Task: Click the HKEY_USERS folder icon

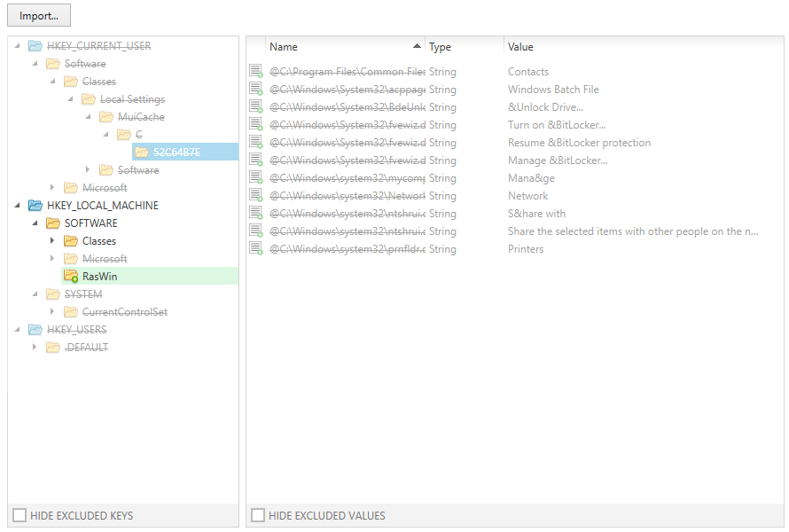Action: tap(35, 330)
